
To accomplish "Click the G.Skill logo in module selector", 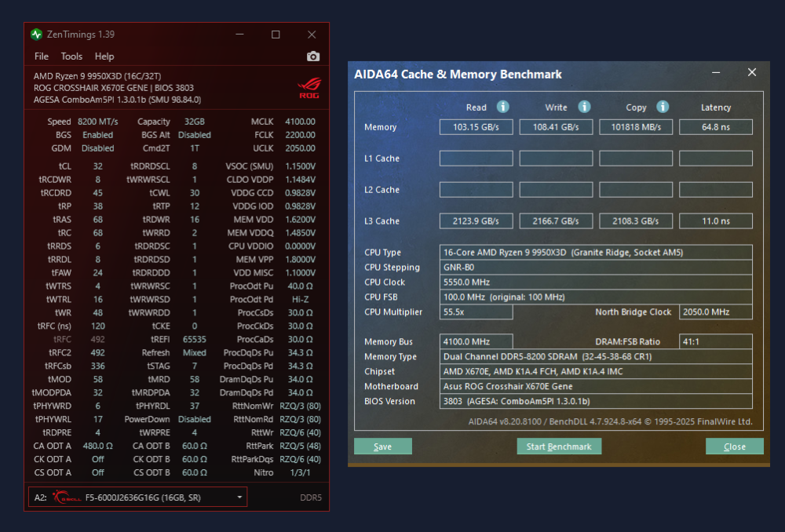I will (67, 497).
